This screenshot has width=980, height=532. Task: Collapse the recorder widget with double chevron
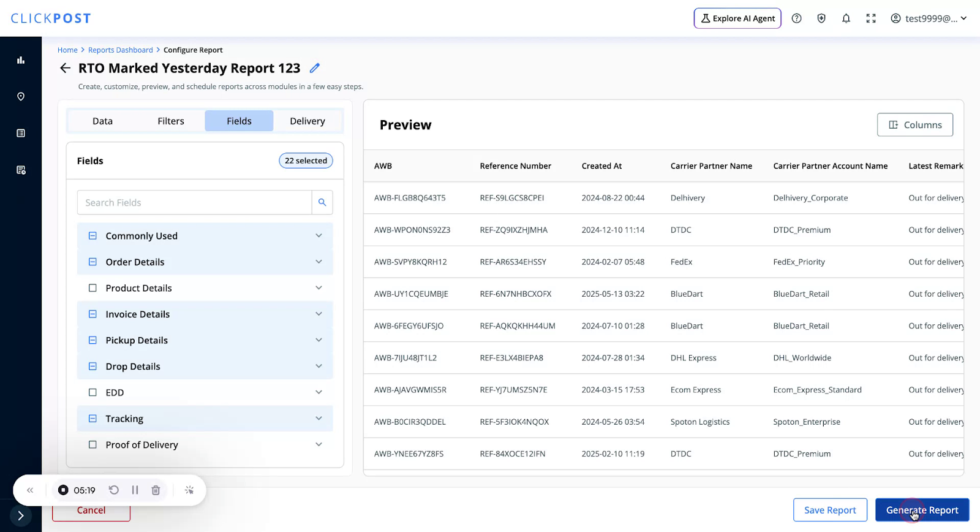tap(30, 490)
